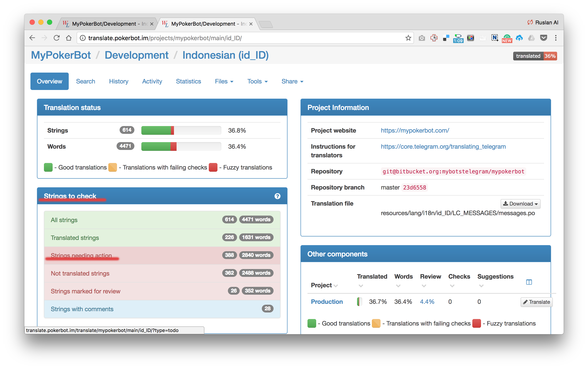Toggle column chooser icon in Other components
The width and height of the screenshot is (588, 369).
(x=529, y=282)
